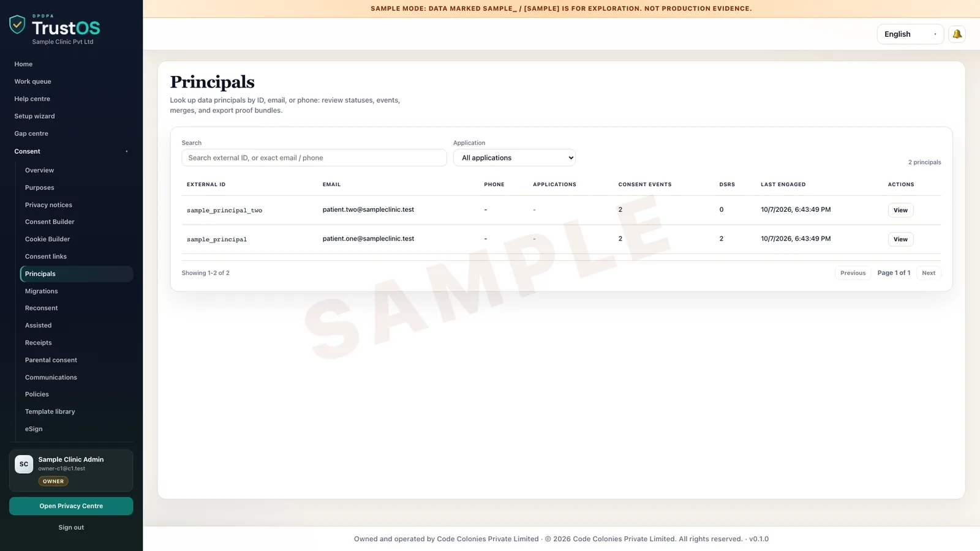Open the Setup wizard
This screenshot has height=551, width=980.
[34, 116]
